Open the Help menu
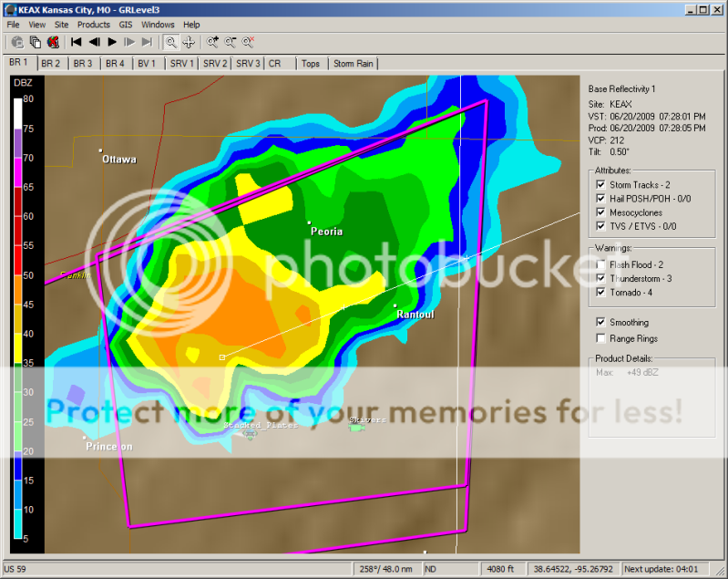 [191, 25]
